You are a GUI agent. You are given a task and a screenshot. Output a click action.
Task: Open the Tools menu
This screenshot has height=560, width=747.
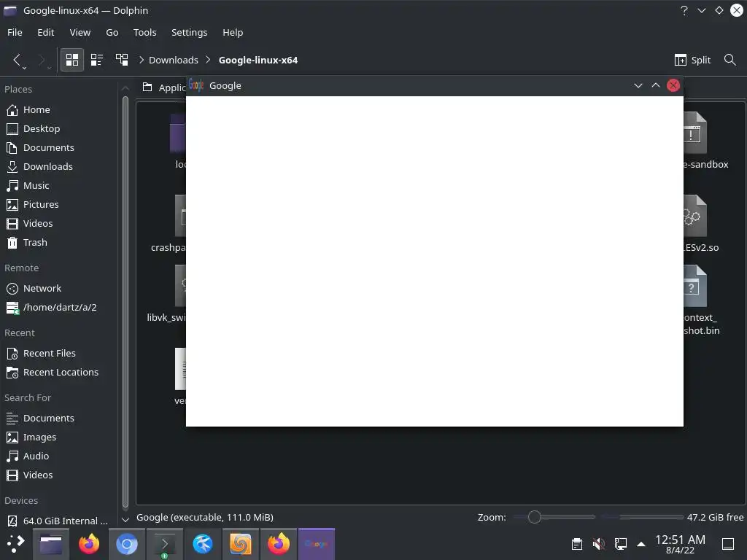coord(145,32)
